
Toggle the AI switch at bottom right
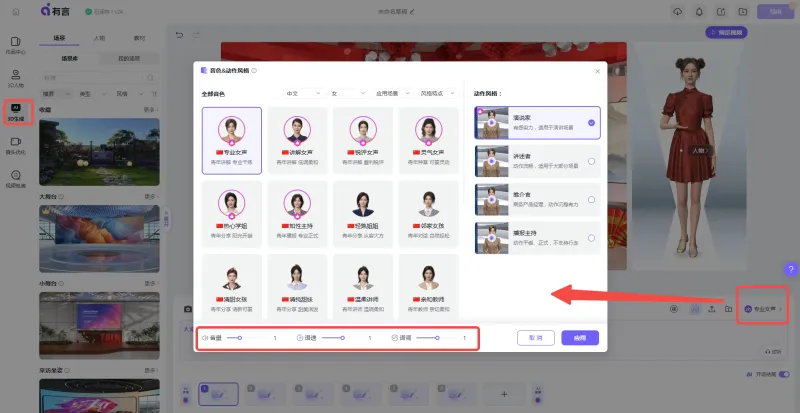point(784,374)
